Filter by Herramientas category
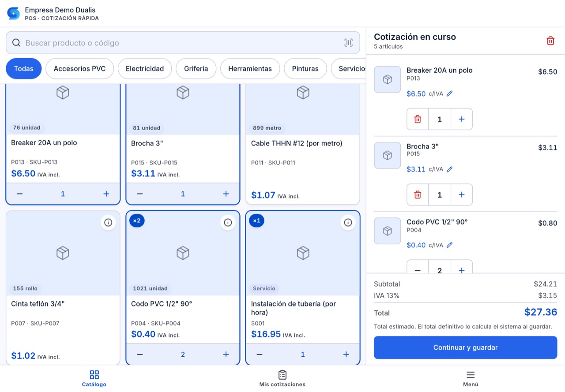The image size is (565, 392). 250,69
